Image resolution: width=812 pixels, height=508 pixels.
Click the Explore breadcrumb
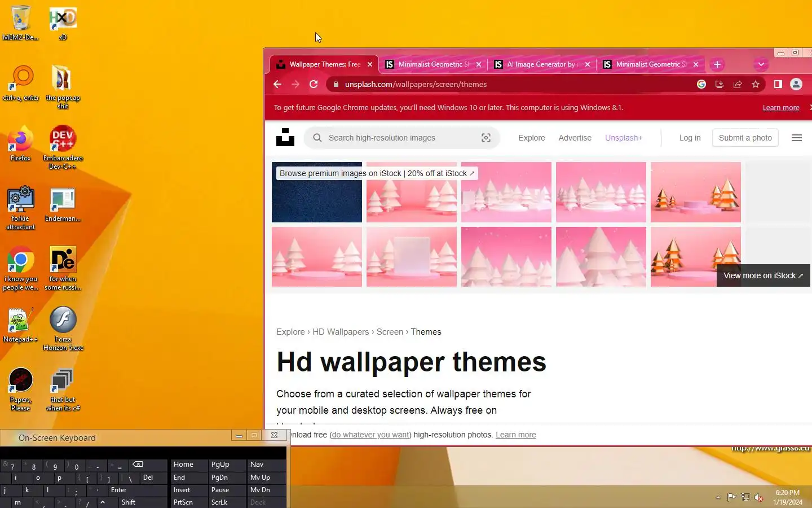point(290,332)
